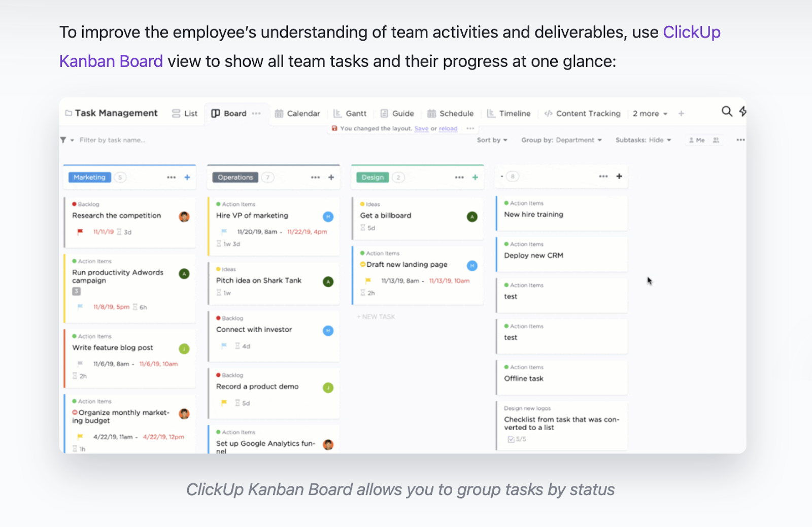812x527 pixels.
Task: Click assignee avatar on Write feature blog post
Action: click(x=184, y=348)
